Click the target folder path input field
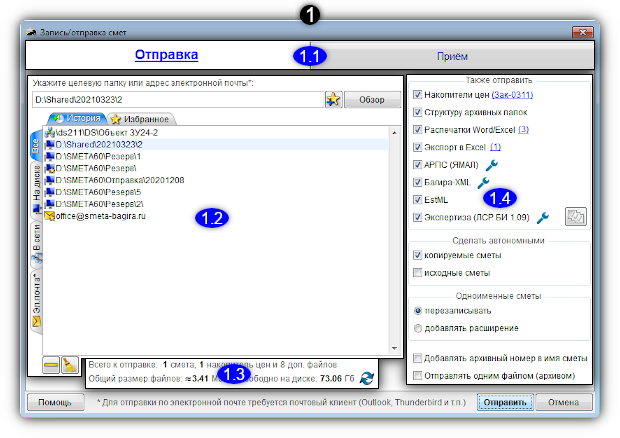 [x=178, y=100]
